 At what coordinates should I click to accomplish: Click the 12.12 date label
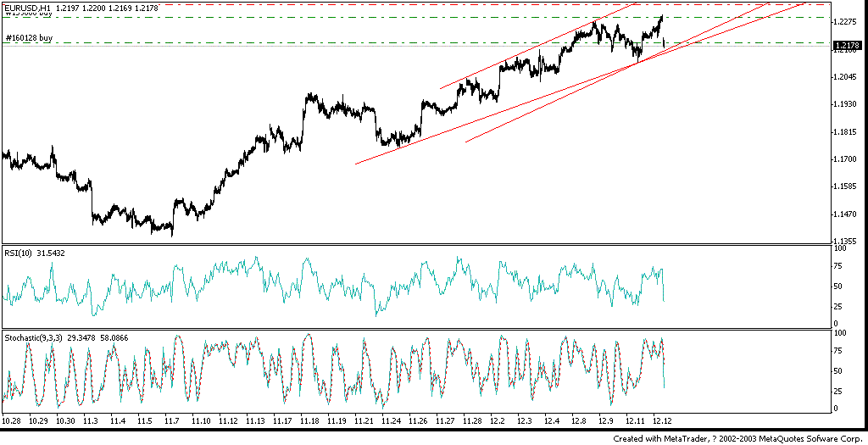click(x=661, y=421)
